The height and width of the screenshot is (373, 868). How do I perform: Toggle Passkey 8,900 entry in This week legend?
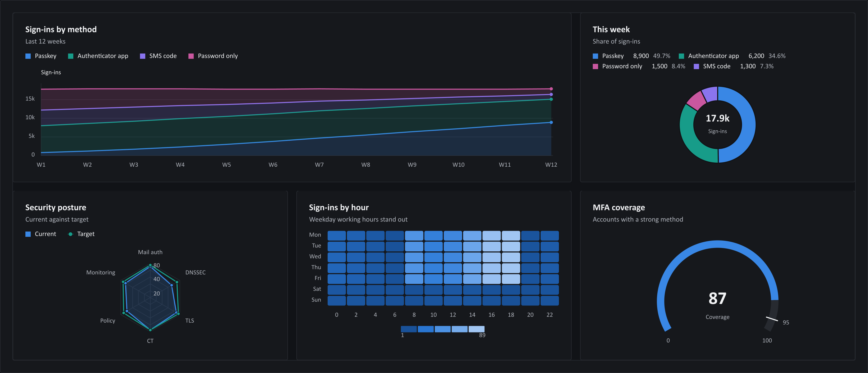pos(631,56)
